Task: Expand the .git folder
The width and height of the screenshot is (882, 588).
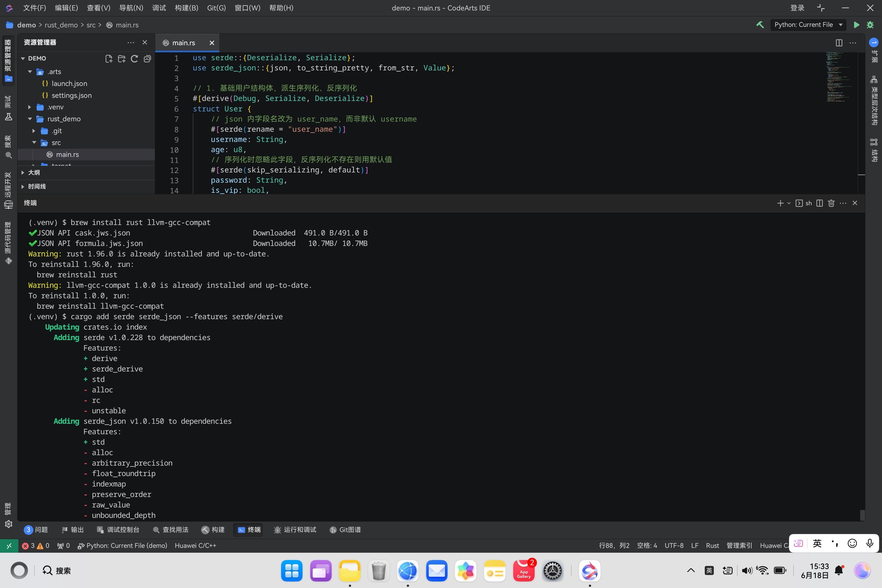Action: coord(34,131)
